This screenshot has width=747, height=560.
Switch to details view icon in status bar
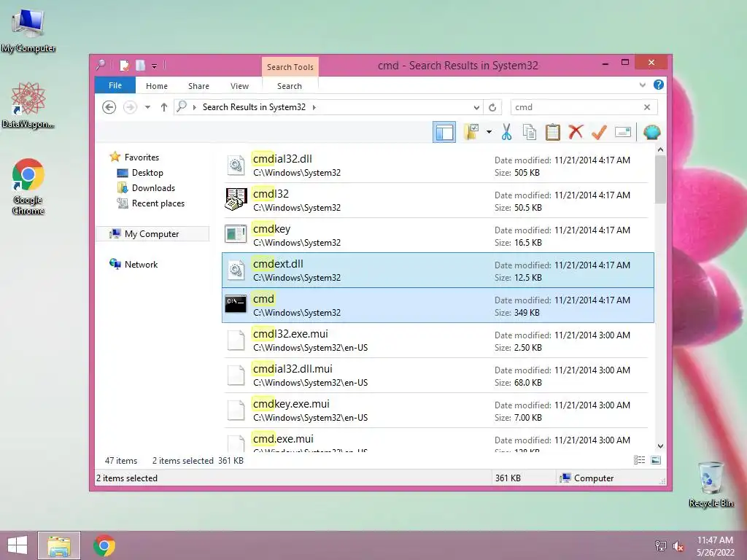(639, 460)
